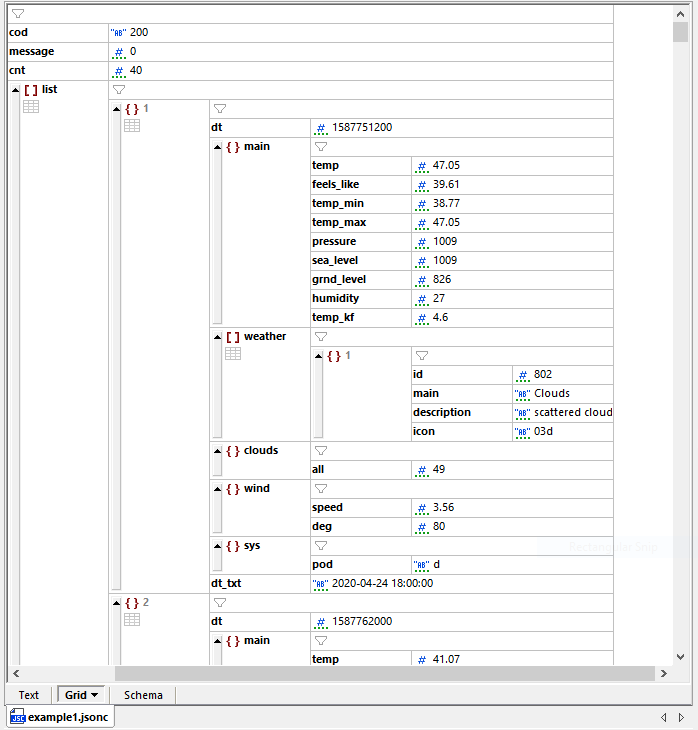This screenshot has width=698, height=730.
Task: Switch to the Text view tab
Action: point(29,695)
